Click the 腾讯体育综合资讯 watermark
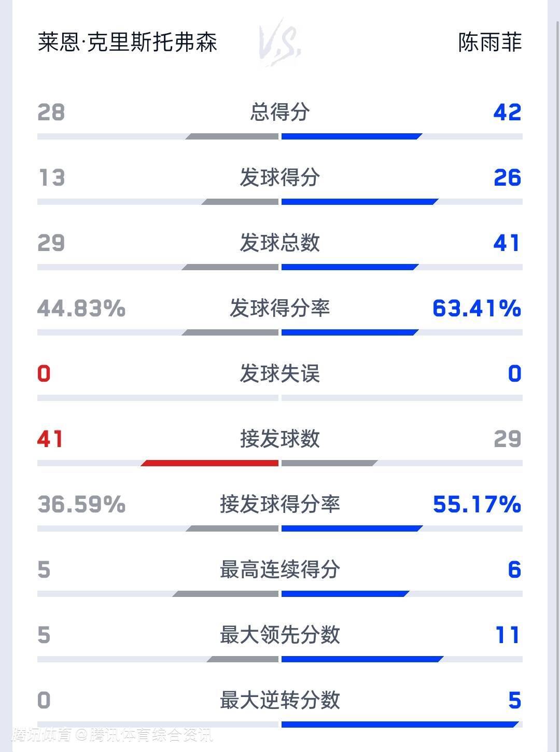The width and height of the screenshot is (560, 752). [x=150, y=735]
